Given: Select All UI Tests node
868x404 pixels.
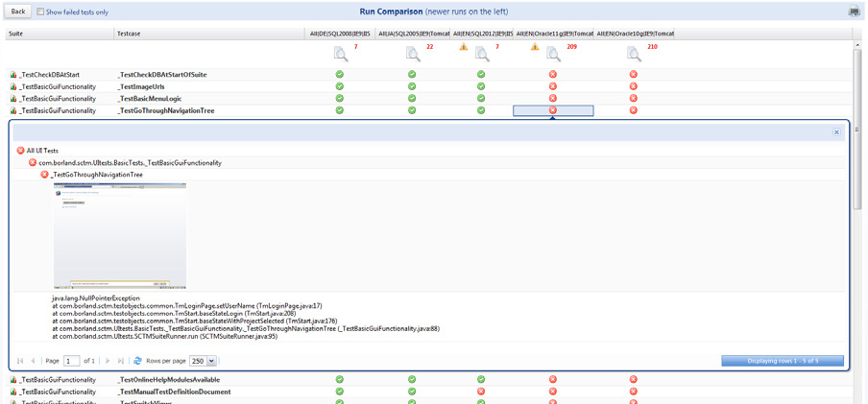Looking at the screenshot, I should pyautogui.click(x=42, y=151).
